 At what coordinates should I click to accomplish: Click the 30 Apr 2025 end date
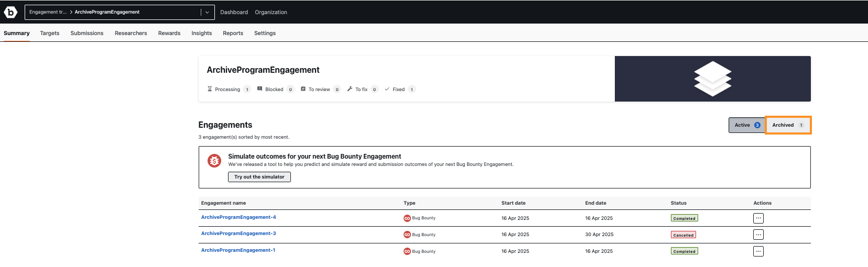(x=599, y=235)
